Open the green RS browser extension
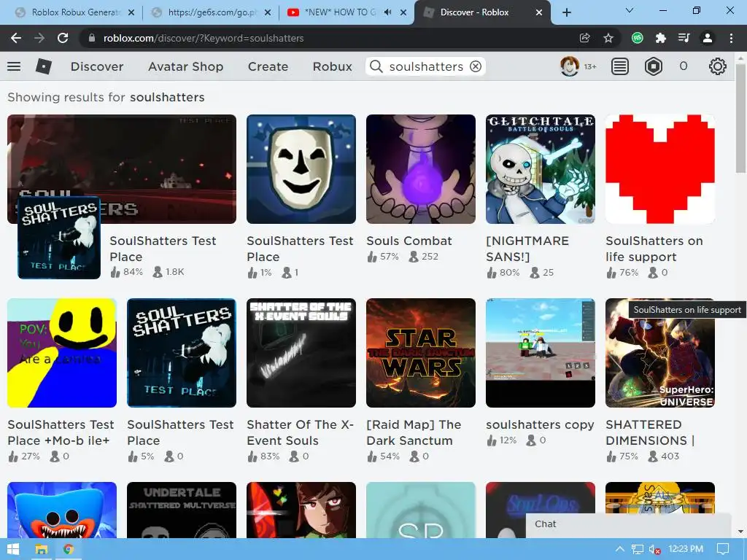This screenshot has height=560, width=747. [638, 38]
